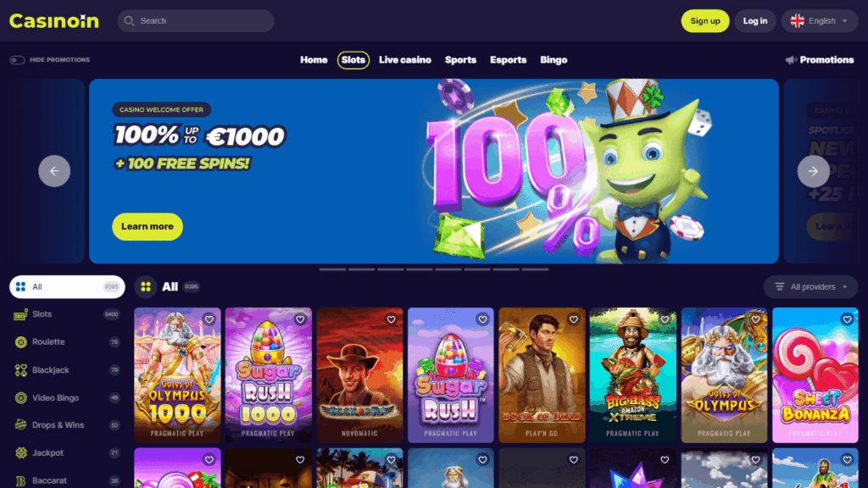Toggle the Hide Promotions switch
Image resolution: width=868 pixels, height=488 pixels.
17,60
